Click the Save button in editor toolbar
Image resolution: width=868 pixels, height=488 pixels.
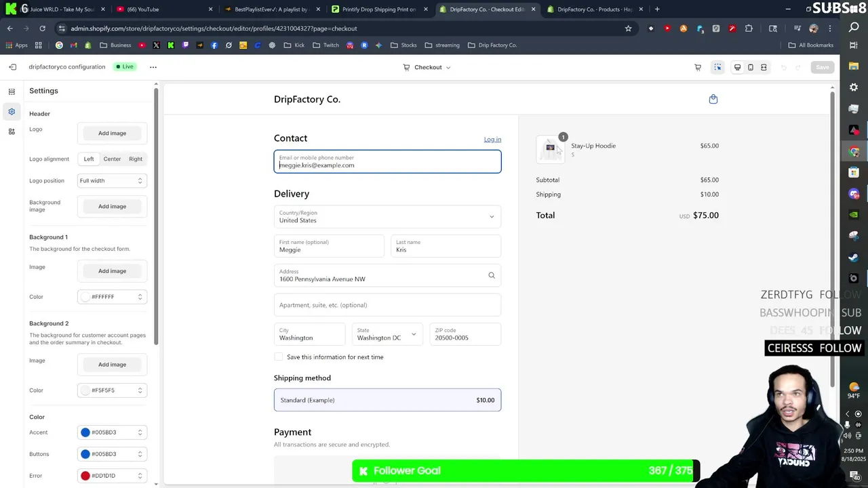(x=822, y=67)
